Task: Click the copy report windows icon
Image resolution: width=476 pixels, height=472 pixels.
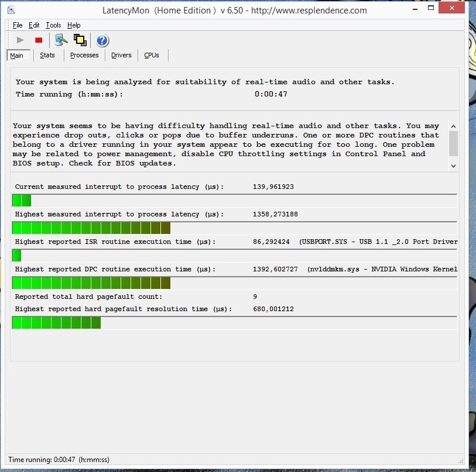Action: 80,40
